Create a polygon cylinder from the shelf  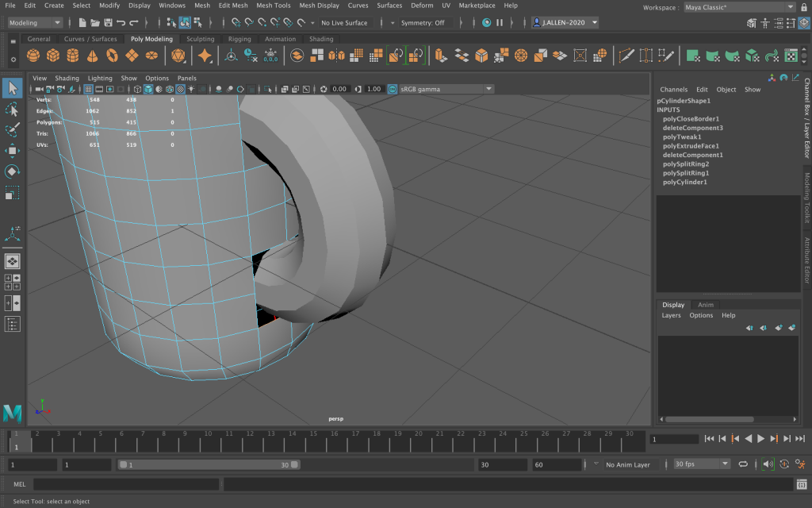pos(73,56)
